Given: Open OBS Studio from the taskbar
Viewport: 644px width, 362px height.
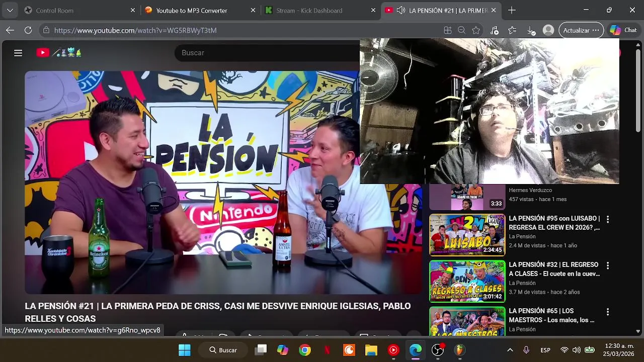Looking at the screenshot, I should pyautogui.click(x=438, y=350).
